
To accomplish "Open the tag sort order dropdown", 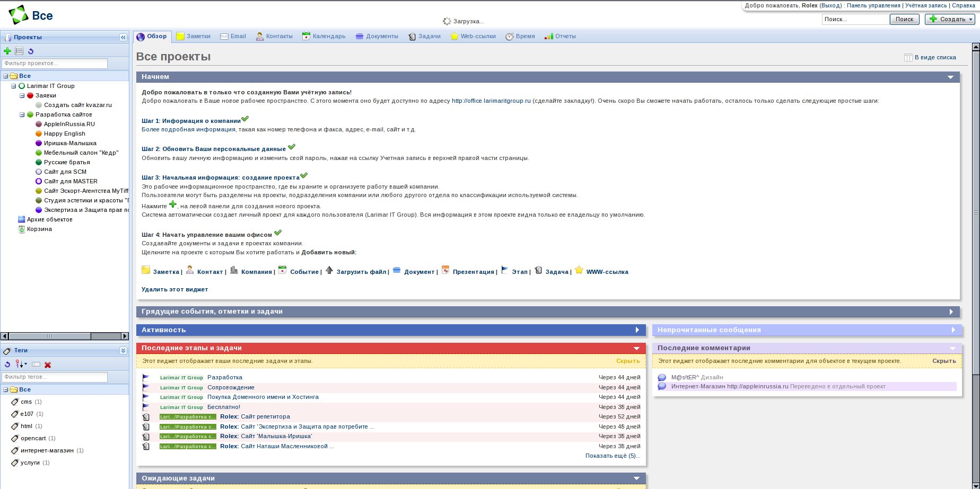I will pyautogui.click(x=21, y=365).
